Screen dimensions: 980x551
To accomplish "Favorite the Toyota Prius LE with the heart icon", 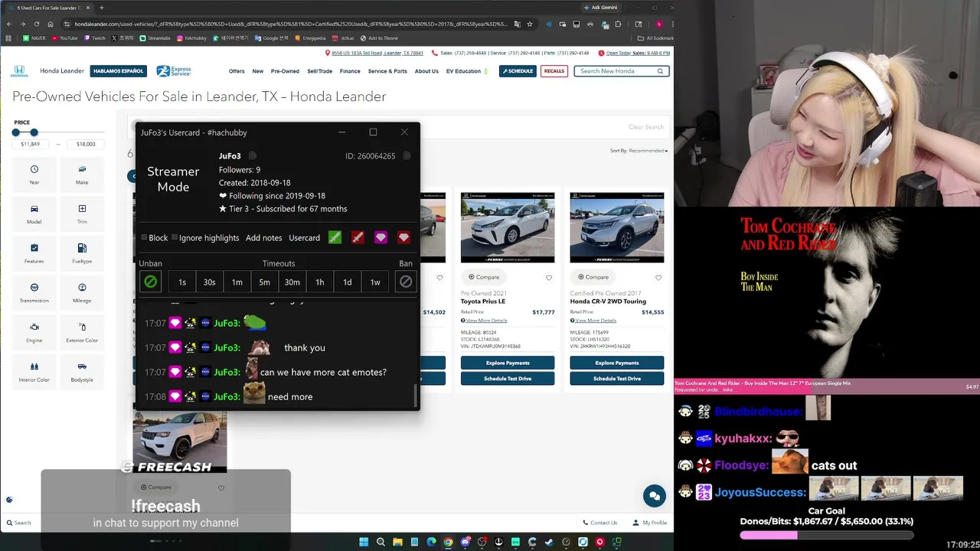I will pos(549,278).
